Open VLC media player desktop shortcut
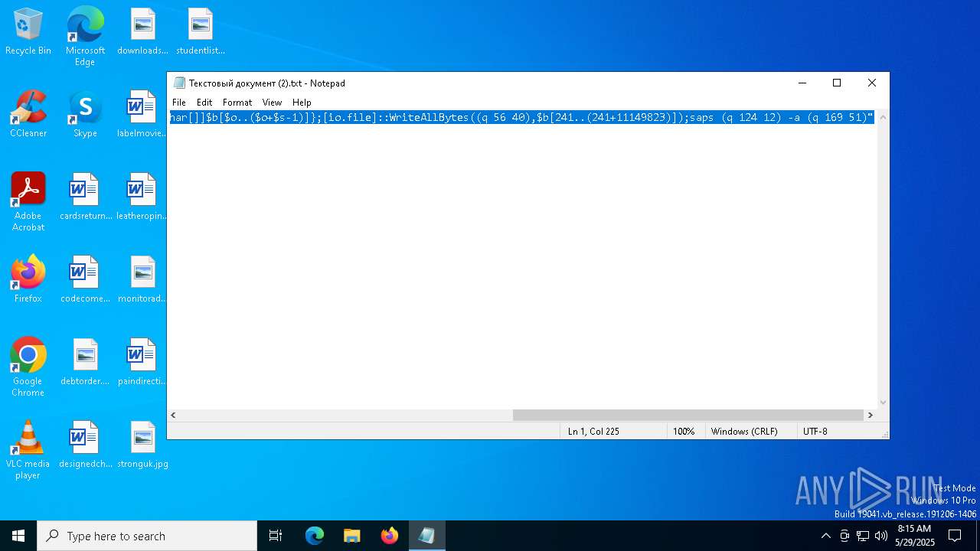 pos(28,450)
